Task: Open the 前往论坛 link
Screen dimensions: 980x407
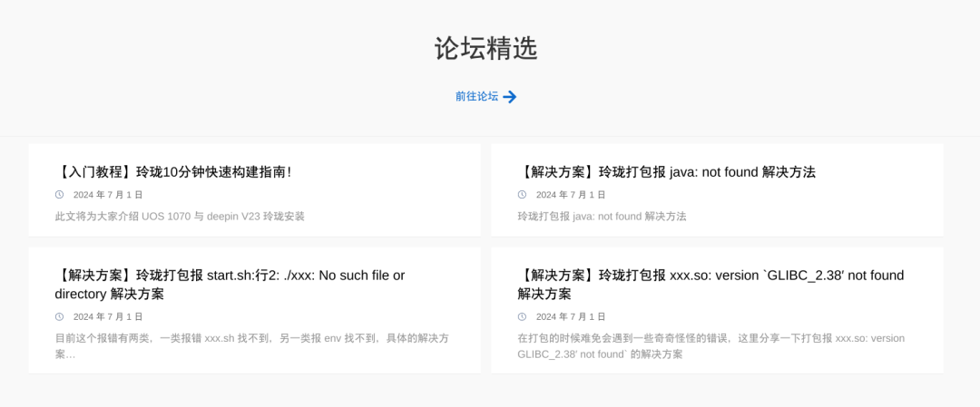Action: [477, 97]
